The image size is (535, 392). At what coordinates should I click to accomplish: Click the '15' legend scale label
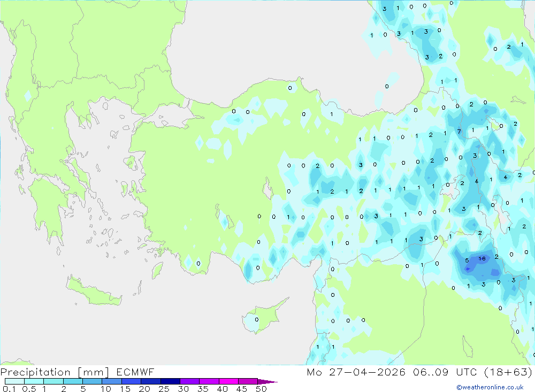click(125, 389)
